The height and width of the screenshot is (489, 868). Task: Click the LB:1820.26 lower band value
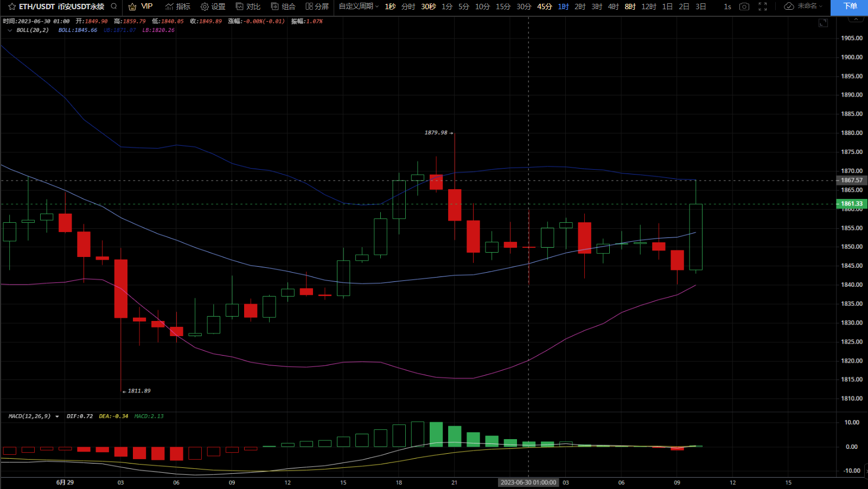pos(158,30)
